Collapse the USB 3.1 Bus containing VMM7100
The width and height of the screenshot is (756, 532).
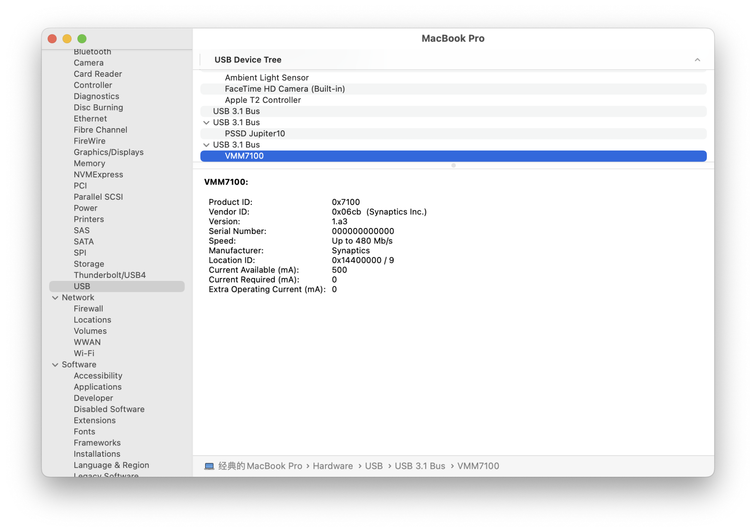206,144
